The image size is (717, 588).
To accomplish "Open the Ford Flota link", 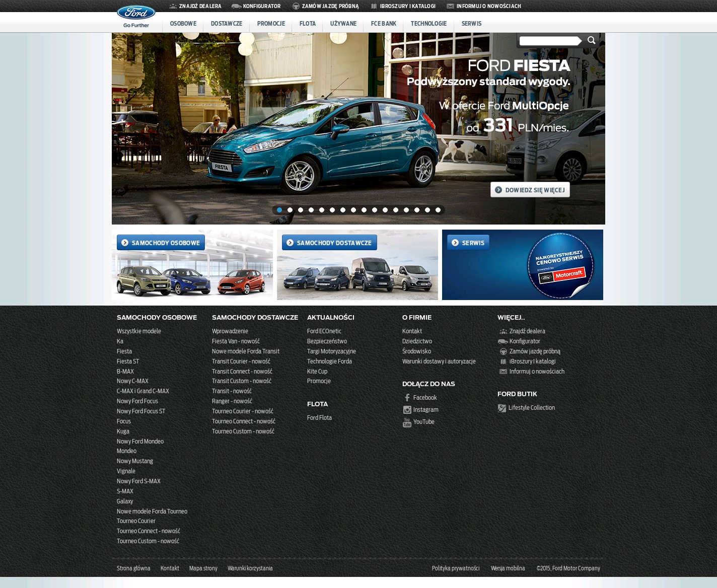I will tap(319, 418).
